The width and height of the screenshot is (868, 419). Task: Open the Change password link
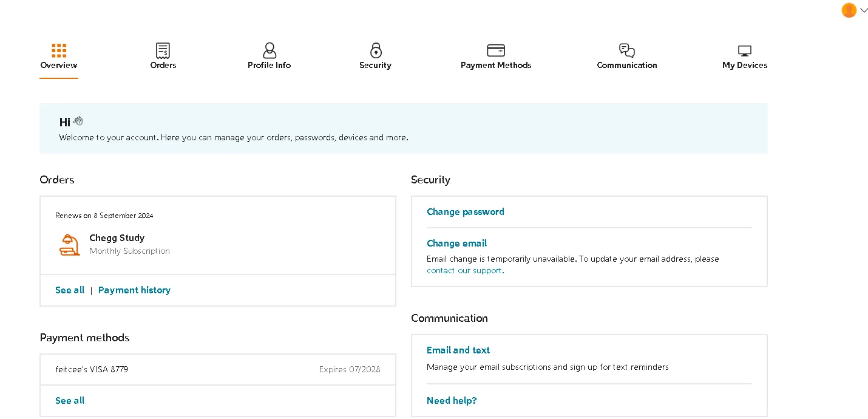pos(466,212)
